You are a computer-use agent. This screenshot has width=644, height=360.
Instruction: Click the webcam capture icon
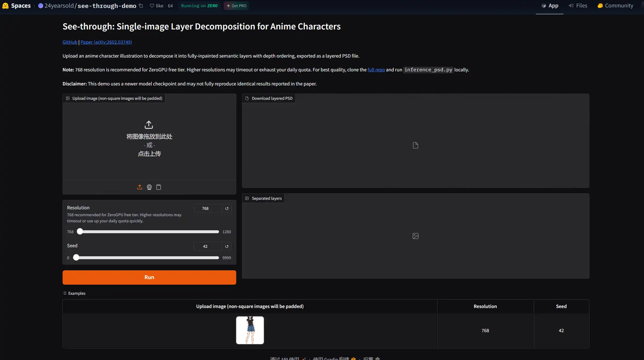click(x=149, y=187)
